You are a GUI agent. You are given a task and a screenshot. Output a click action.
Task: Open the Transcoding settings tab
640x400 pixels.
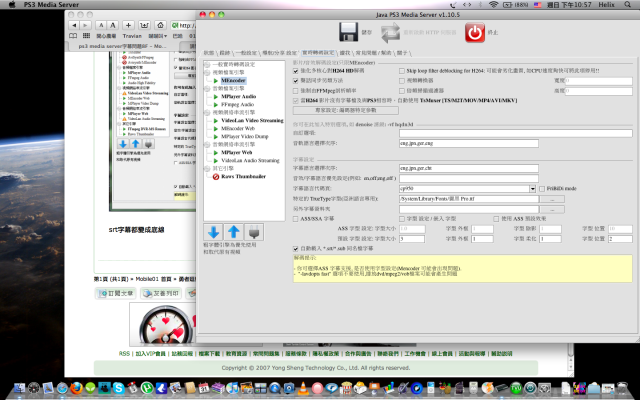click(318, 53)
